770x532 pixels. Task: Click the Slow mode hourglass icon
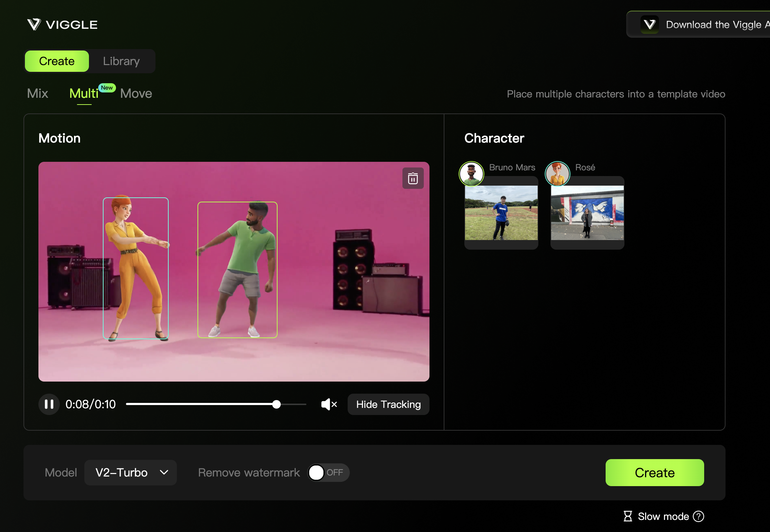(x=628, y=516)
